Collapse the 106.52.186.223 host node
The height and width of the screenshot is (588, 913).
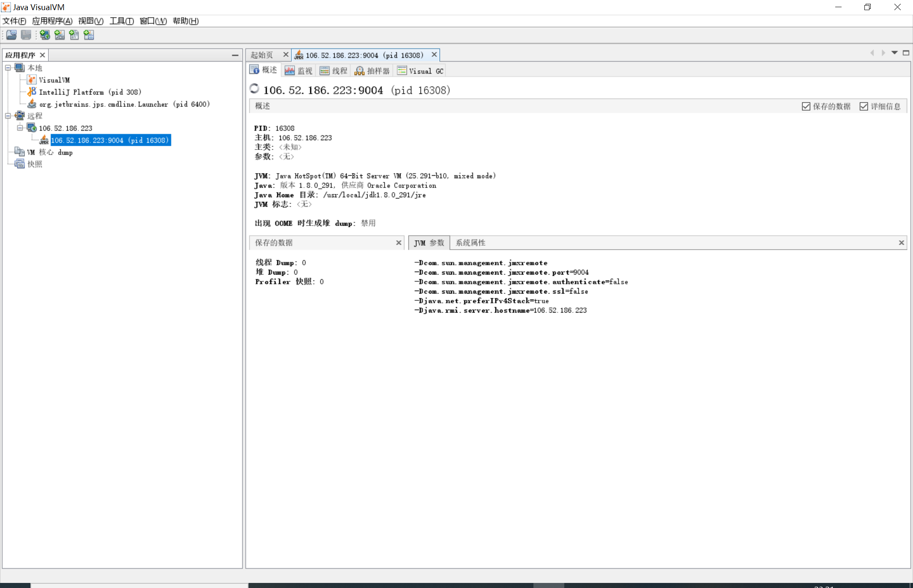[20, 128]
